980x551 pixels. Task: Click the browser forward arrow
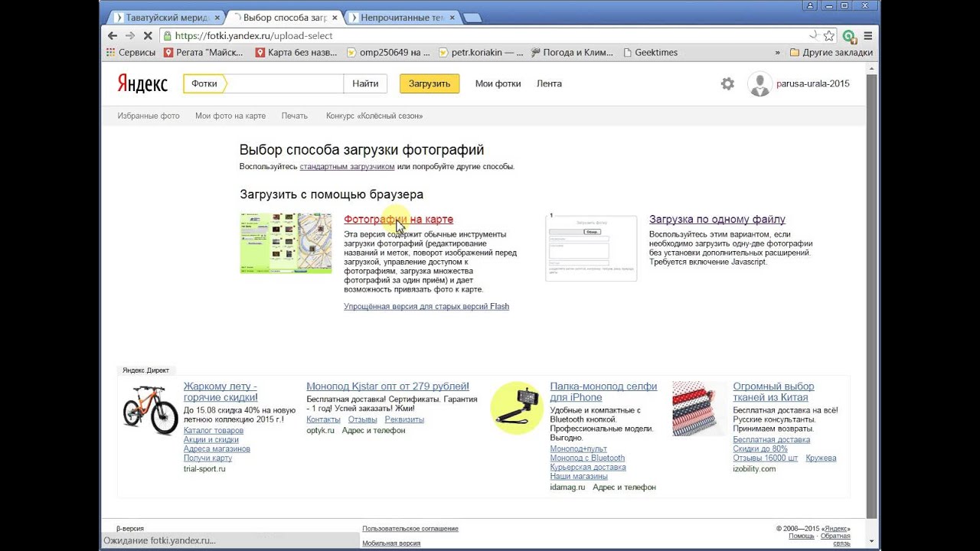(130, 36)
